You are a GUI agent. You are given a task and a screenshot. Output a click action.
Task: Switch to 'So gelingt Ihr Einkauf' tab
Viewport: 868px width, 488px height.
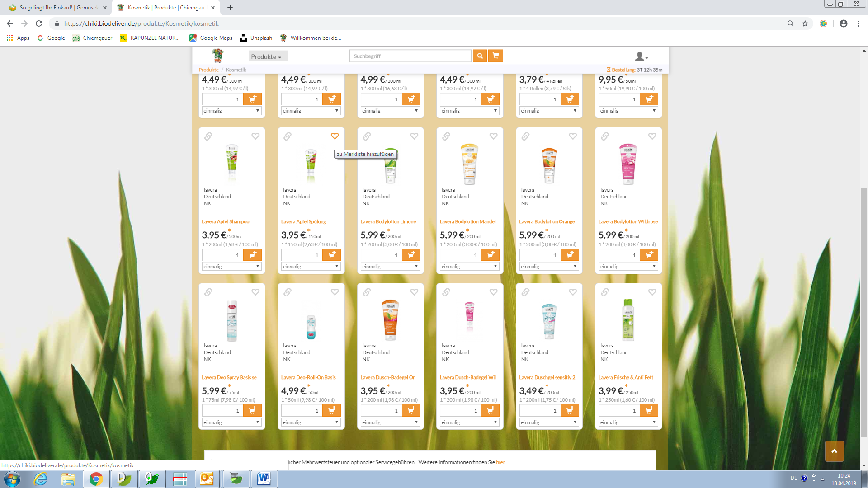pos(57,8)
